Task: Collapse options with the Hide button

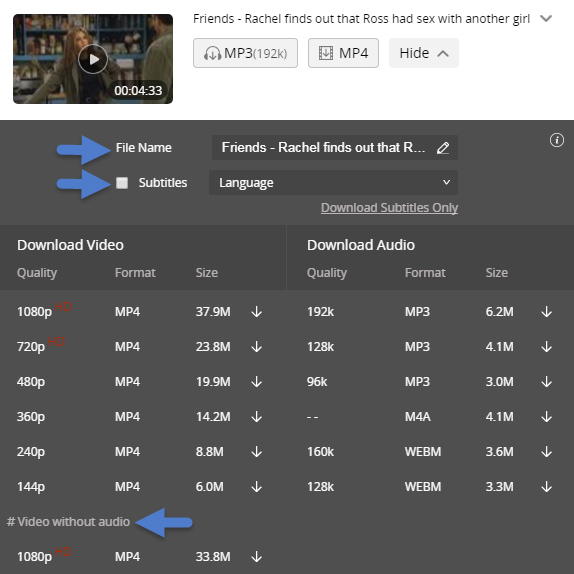Action: click(424, 53)
